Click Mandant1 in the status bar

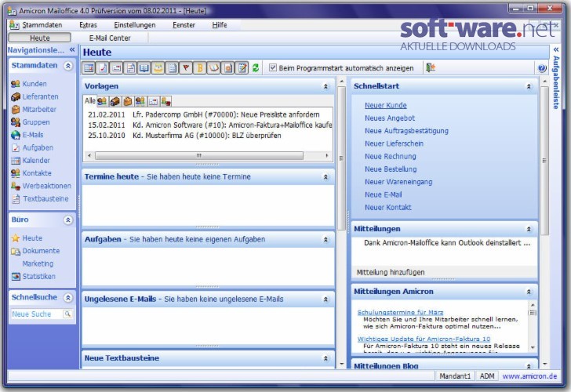point(455,376)
